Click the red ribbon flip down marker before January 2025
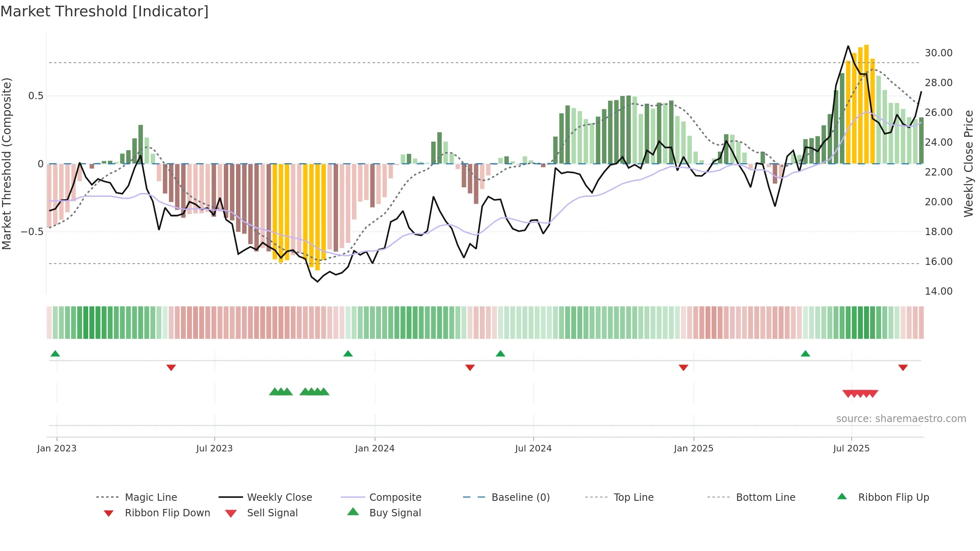980x551 pixels. [684, 368]
